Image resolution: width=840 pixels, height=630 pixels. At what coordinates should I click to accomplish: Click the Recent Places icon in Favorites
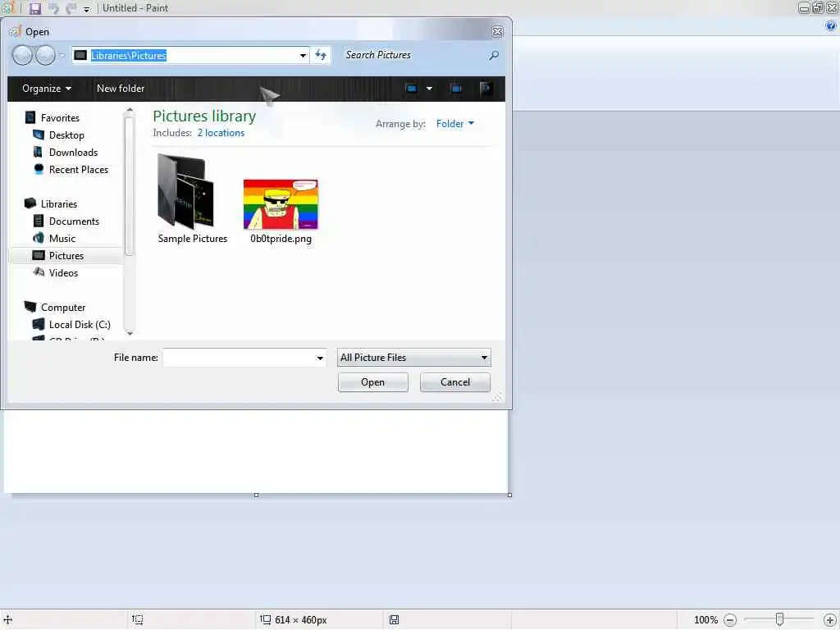[x=38, y=169]
